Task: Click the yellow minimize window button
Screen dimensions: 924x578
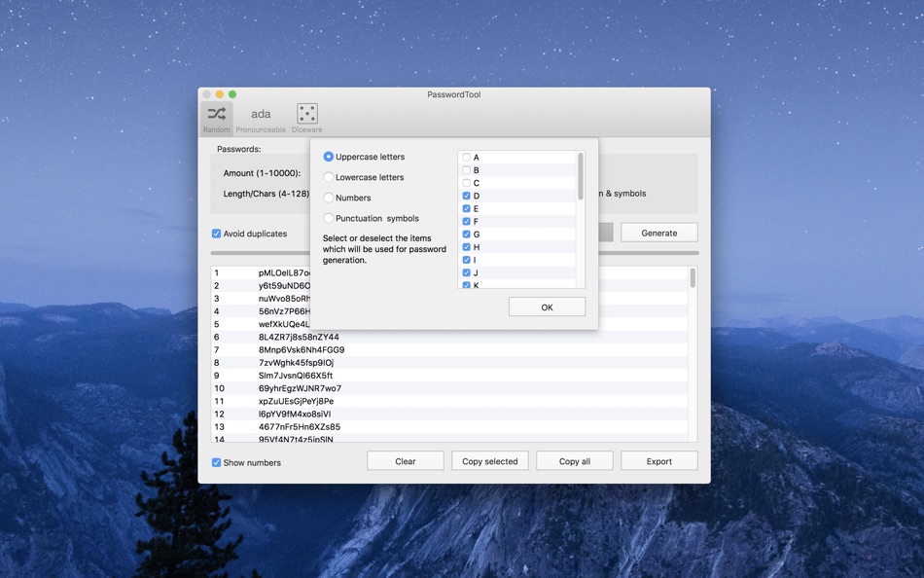Action: click(219, 94)
